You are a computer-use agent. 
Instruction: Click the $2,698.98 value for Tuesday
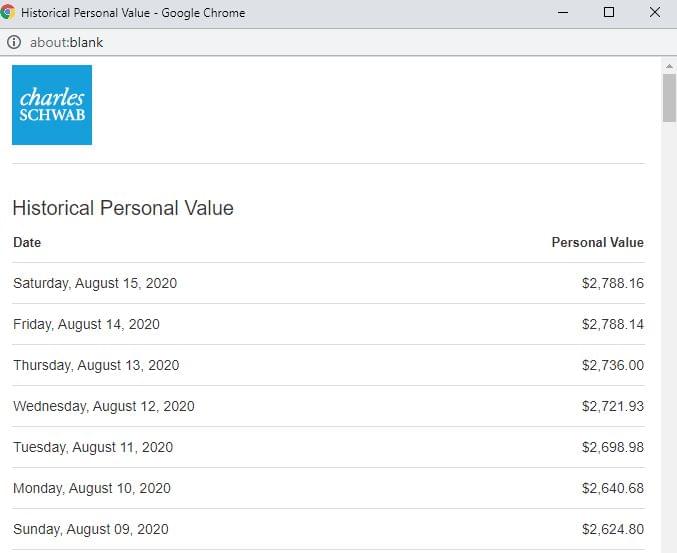612,448
